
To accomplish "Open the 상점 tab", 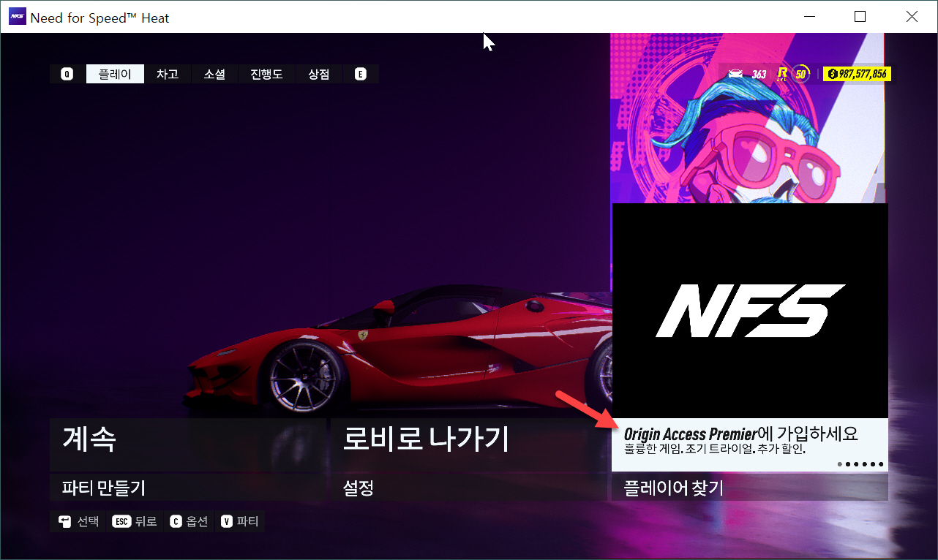I will point(319,74).
